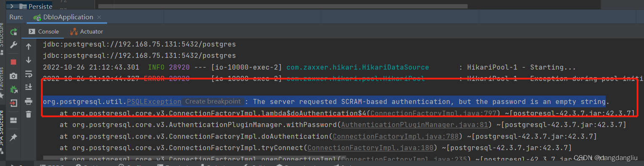Toggle soft-wrap for console output
644x166 pixels.
29,74
